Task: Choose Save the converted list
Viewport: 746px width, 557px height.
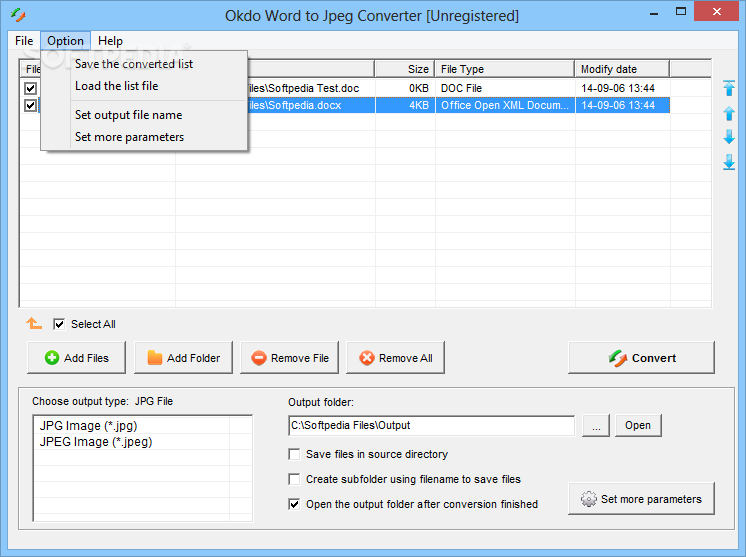Action: click(144, 64)
